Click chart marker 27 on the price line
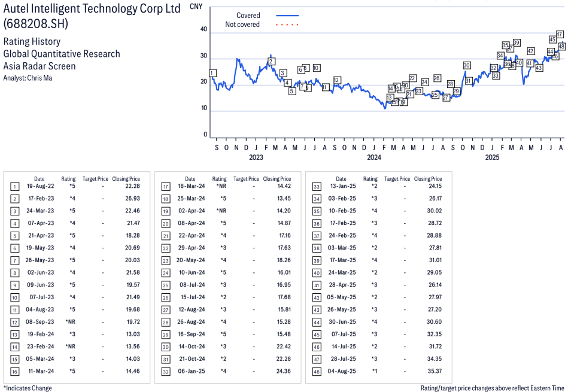Viewport: 571px width, 392px height. [x=446, y=98]
